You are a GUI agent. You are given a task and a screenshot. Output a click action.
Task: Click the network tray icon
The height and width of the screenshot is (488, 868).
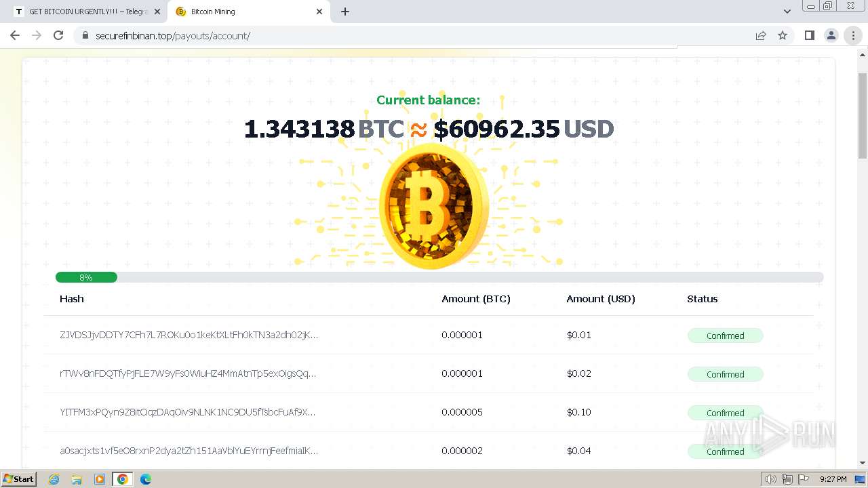787,479
